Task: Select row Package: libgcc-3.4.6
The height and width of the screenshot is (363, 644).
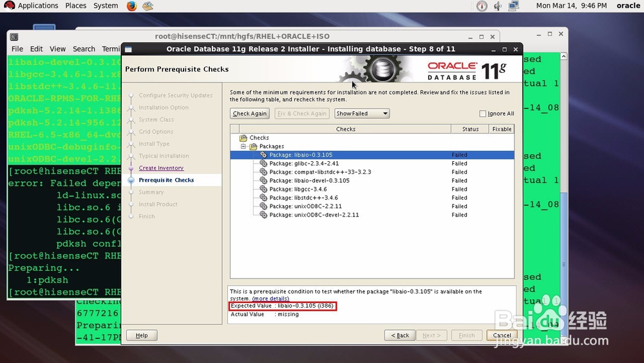Action: pos(372,189)
